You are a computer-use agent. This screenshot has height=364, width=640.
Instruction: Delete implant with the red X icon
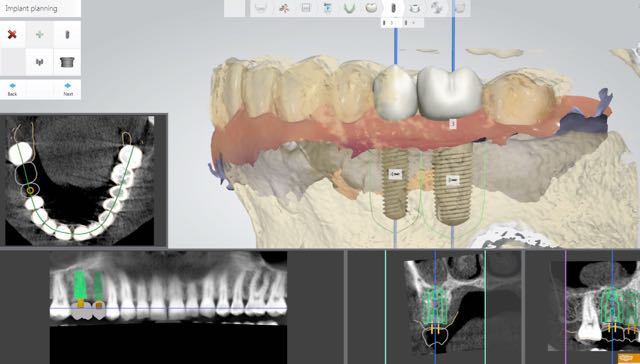[x=12, y=35]
